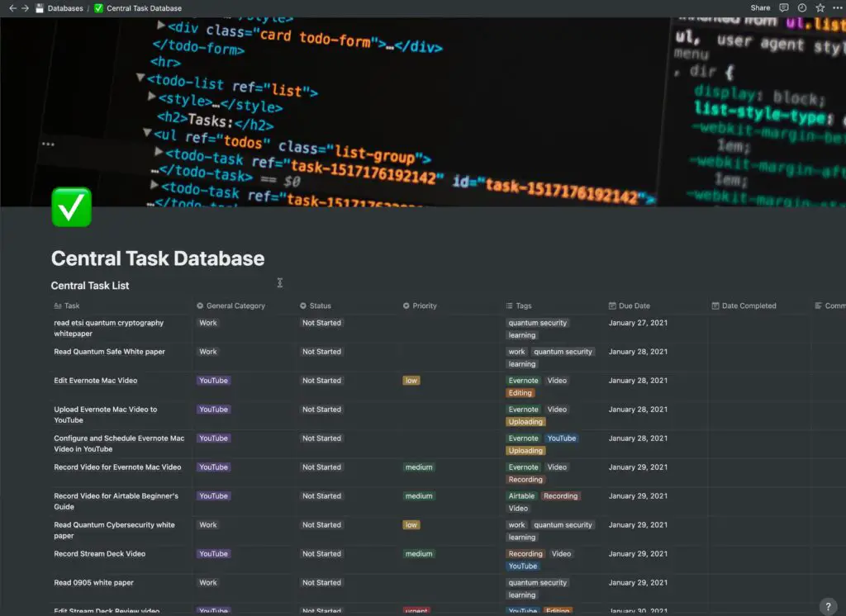Select task 'Record Video for Airtable Beginner's Guide'
Image resolution: width=846 pixels, height=616 pixels.
[116, 501]
